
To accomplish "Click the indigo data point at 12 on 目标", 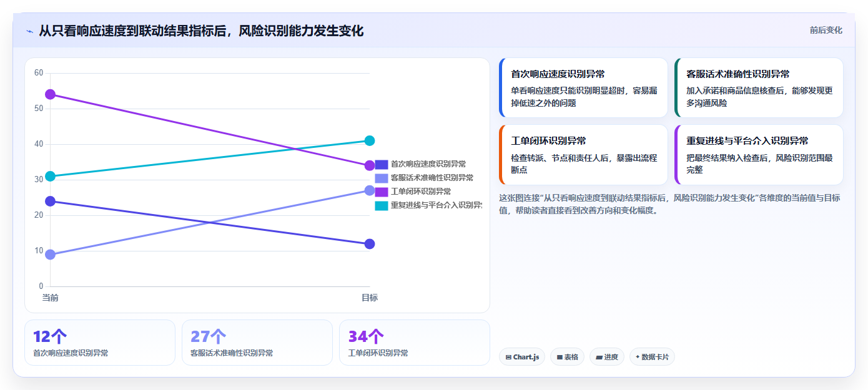I will [x=370, y=243].
